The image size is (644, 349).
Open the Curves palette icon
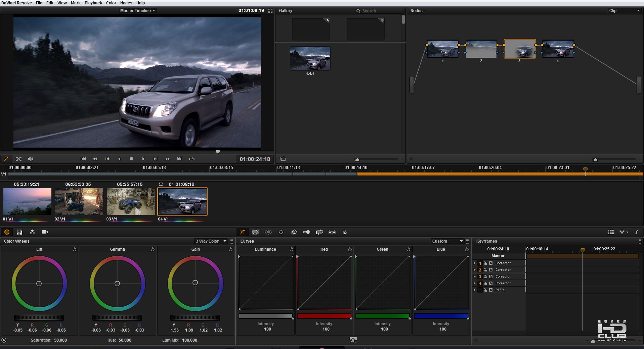click(x=243, y=232)
